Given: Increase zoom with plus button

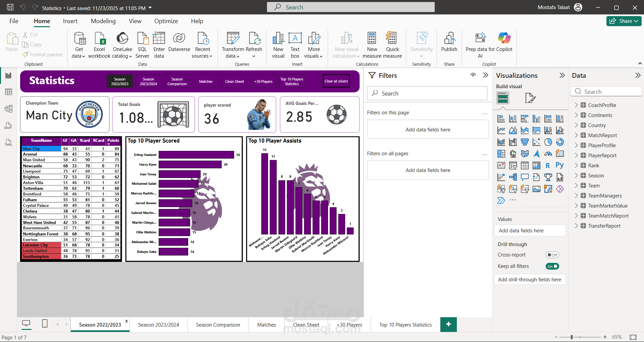Looking at the screenshot, I should [x=605, y=337].
